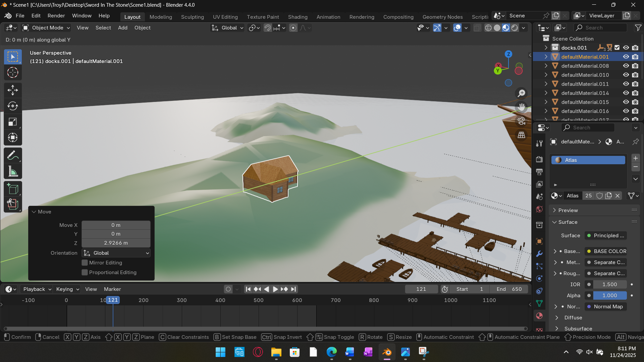The height and width of the screenshot is (362, 644).
Task: Open the Playback dropdown
Action: tap(37, 289)
